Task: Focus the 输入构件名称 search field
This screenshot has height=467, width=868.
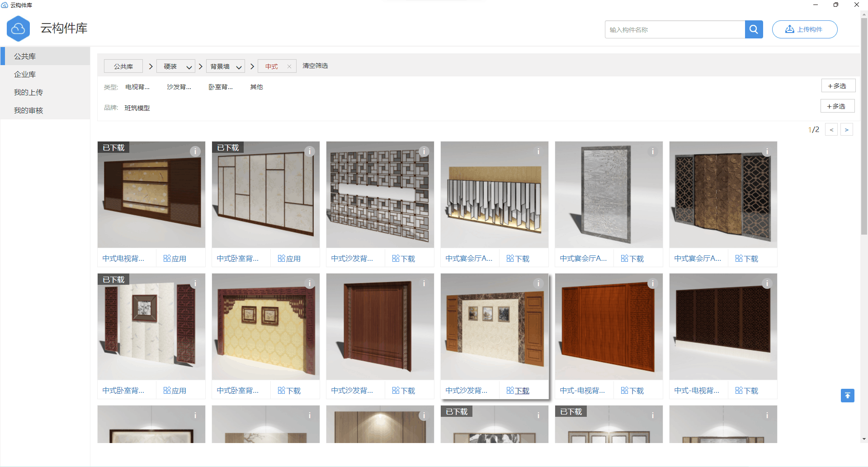Action: [675, 29]
